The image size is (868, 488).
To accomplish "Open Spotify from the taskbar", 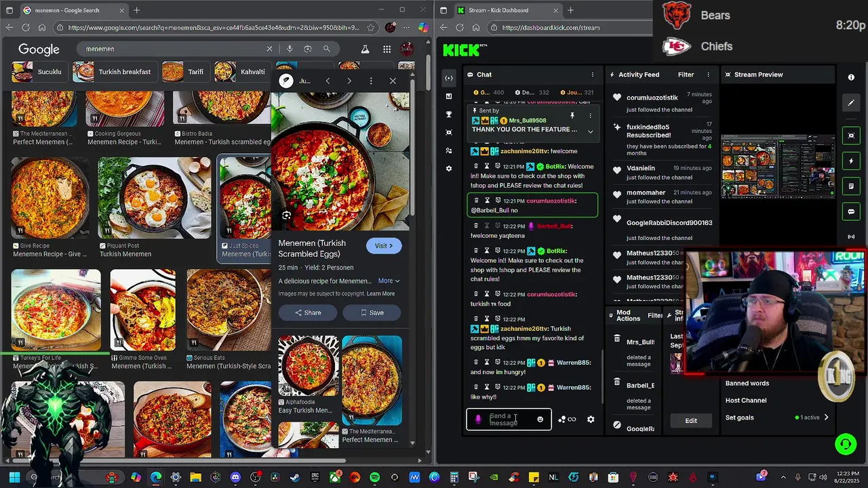I will click(x=375, y=477).
